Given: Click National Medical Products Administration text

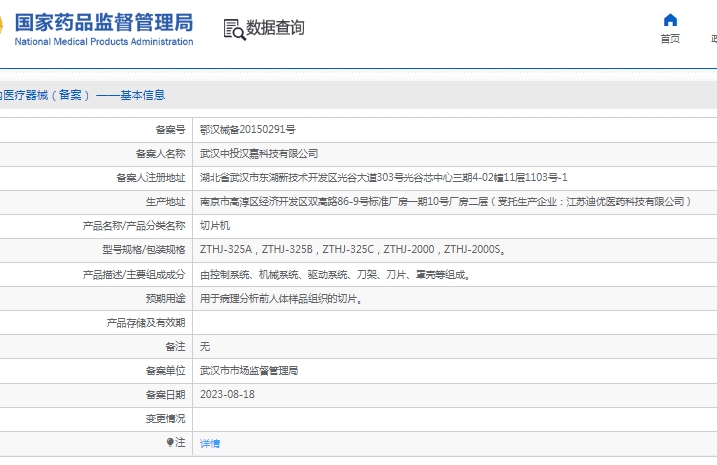Looking at the screenshot, I should click(104, 42).
